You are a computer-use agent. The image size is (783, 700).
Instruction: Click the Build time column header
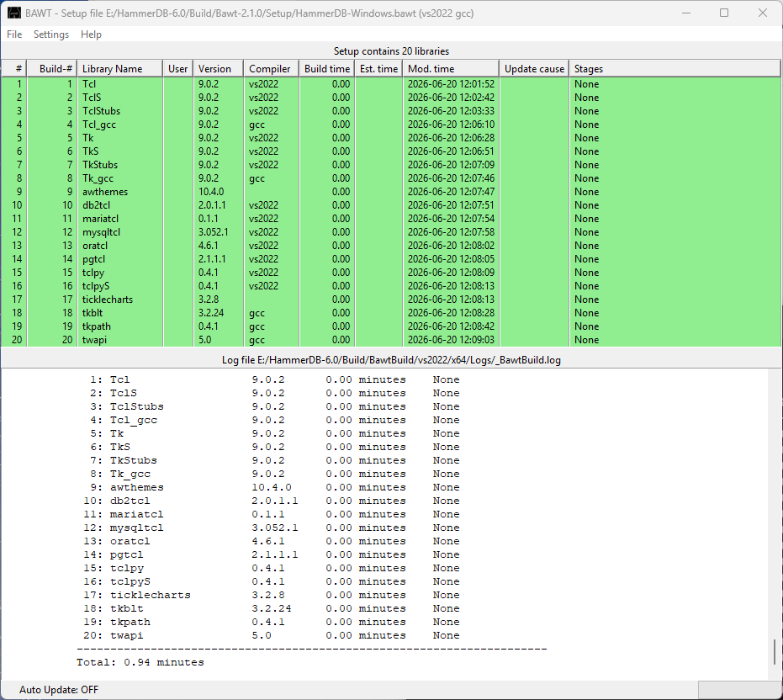(326, 69)
